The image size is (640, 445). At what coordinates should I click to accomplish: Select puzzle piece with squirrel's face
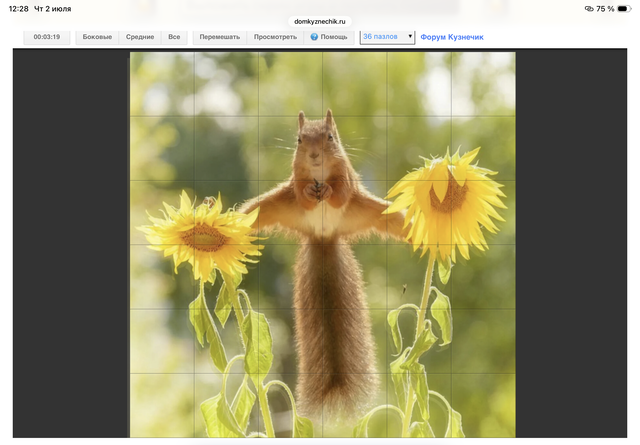pyautogui.click(x=291, y=149)
